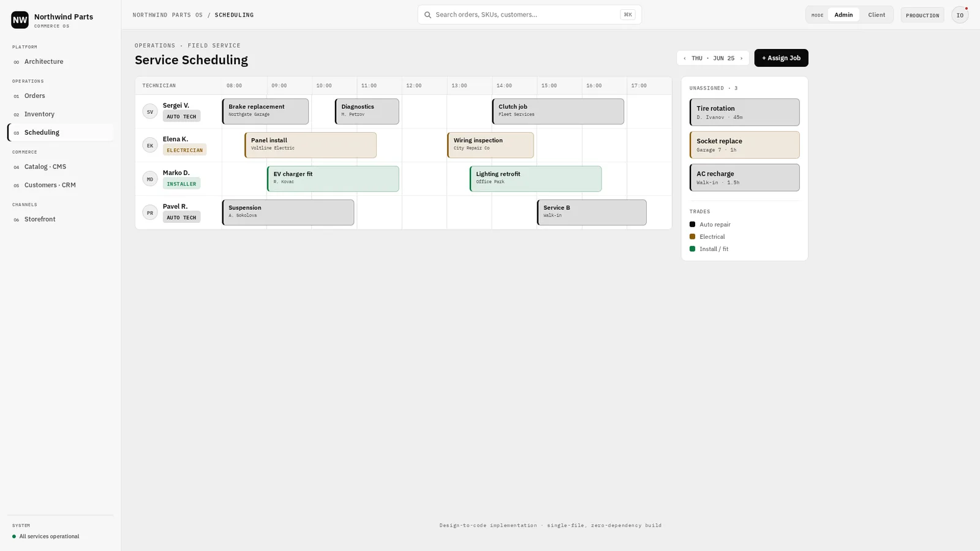Go to previous day arrow
Screen dimensions: 980x551
[684, 58]
